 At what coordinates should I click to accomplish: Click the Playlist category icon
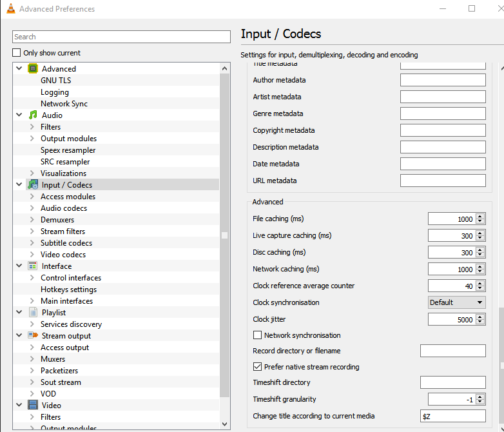[33, 313]
